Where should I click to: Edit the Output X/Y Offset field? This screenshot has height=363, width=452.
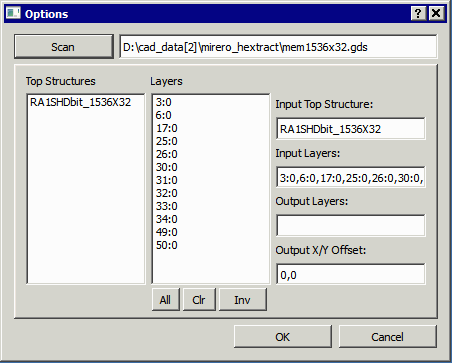click(x=351, y=274)
